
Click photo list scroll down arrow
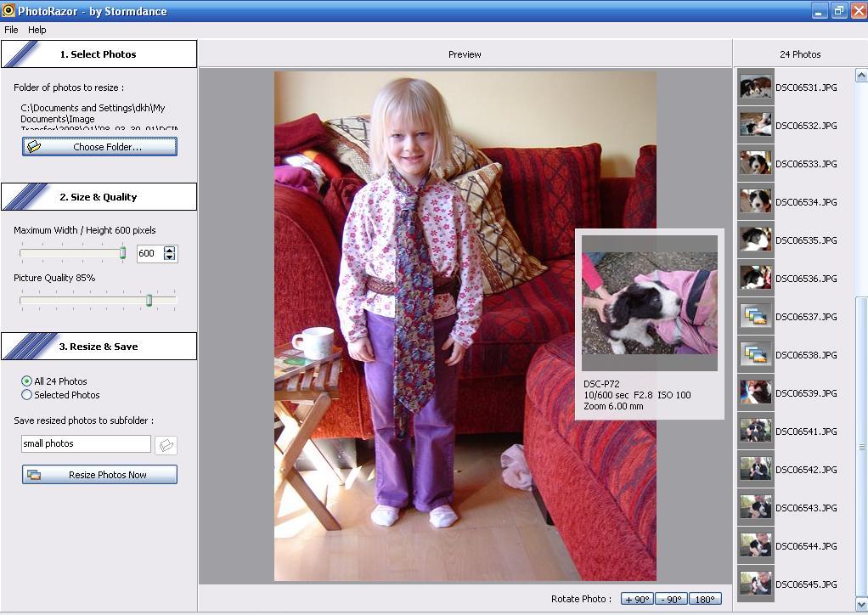tap(861, 605)
